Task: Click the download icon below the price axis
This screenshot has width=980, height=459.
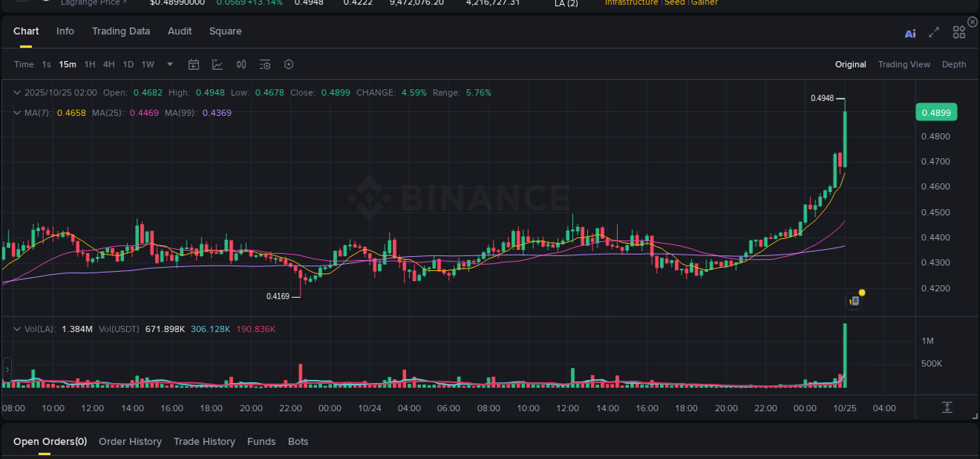Action: click(x=947, y=407)
